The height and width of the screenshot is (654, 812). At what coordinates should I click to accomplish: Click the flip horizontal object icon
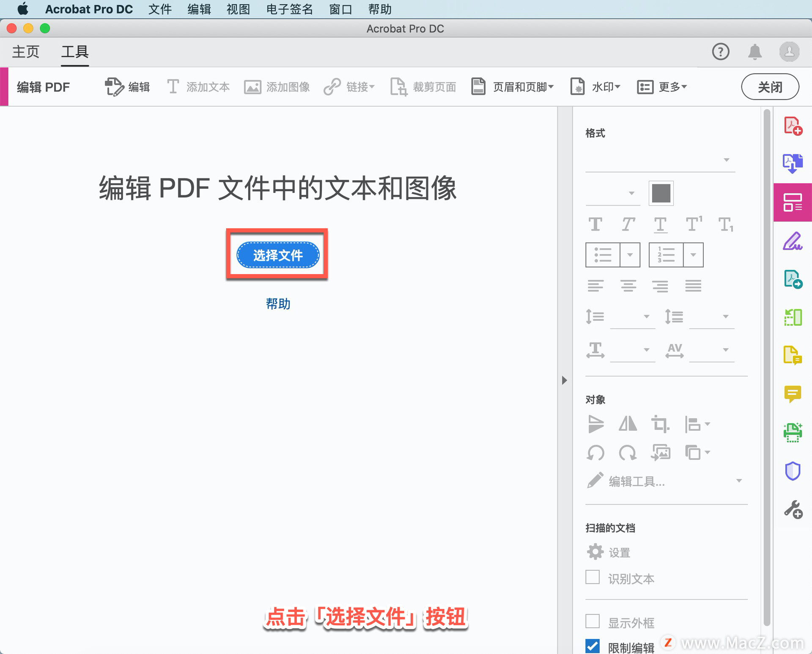click(x=628, y=424)
